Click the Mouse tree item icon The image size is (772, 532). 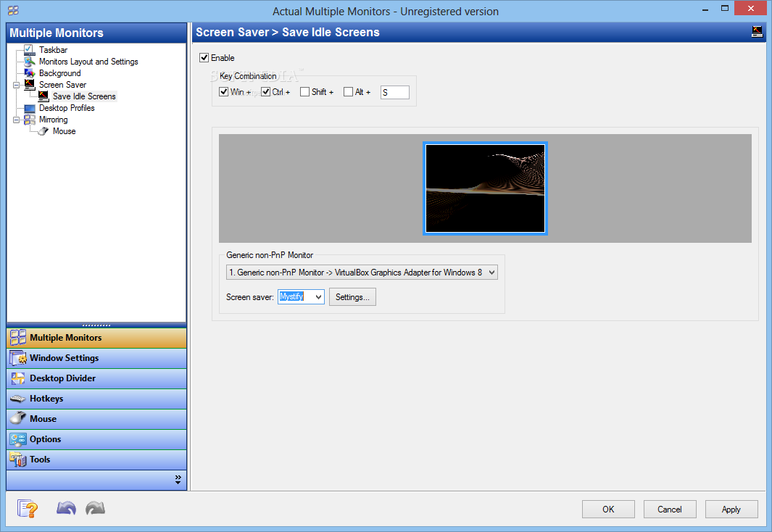(43, 131)
